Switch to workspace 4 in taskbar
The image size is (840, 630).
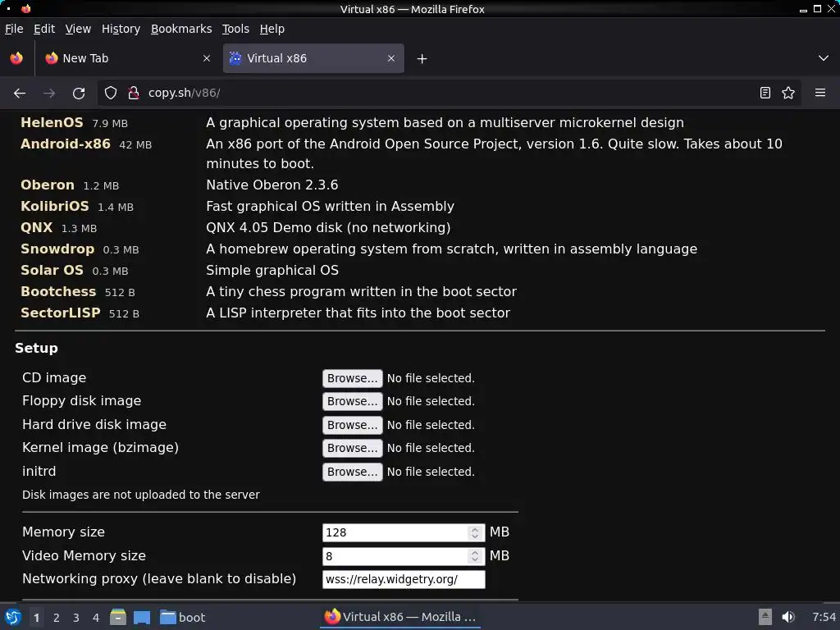click(x=96, y=618)
